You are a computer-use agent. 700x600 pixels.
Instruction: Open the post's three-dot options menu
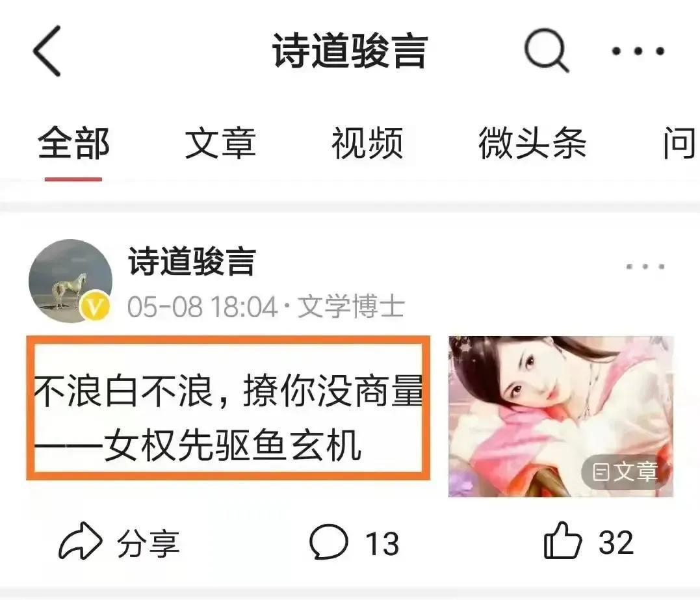(x=645, y=267)
